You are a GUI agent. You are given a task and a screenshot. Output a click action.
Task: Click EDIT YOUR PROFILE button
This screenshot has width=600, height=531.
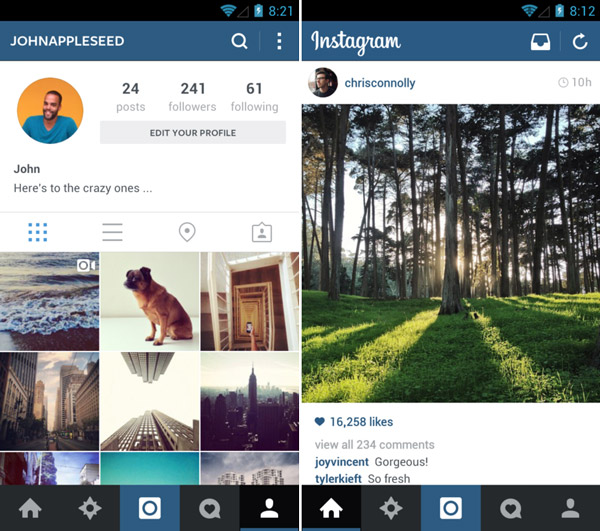tap(193, 132)
